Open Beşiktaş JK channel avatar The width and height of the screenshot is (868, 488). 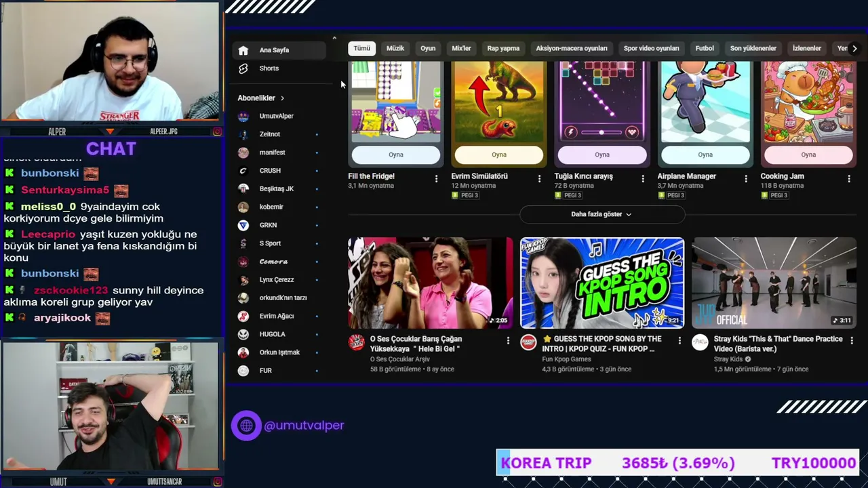pyautogui.click(x=243, y=189)
